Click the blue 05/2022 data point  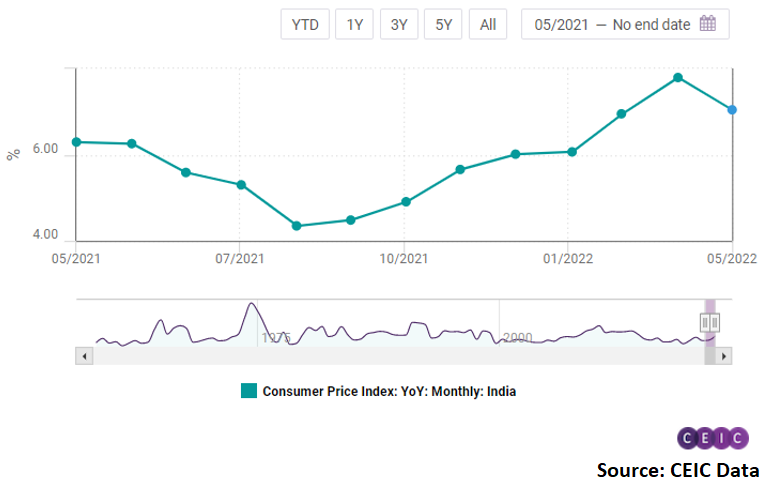click(x=732, y=110)
